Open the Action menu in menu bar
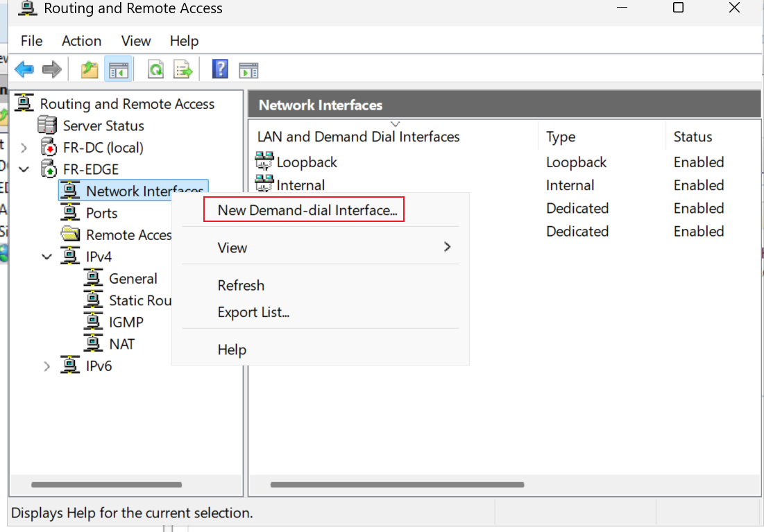Viewport: 764px width, 532px height. point(81,41)
